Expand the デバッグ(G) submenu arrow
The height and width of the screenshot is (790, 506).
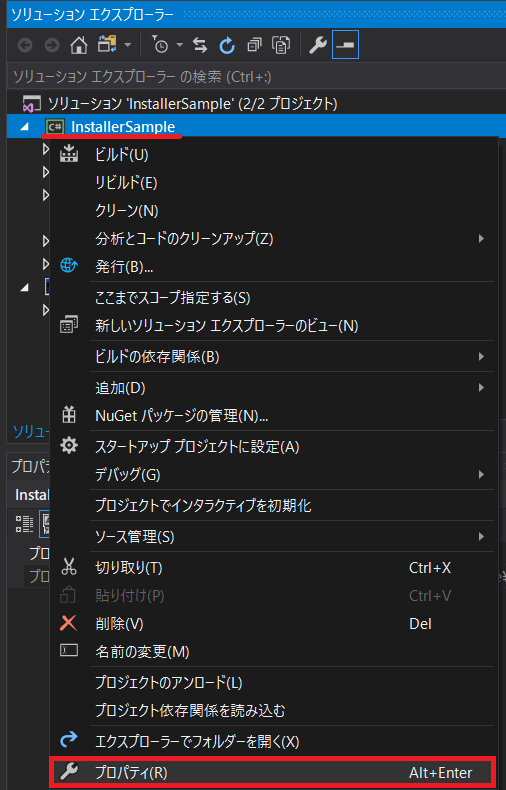pyautogui.click(x=481, y=475)
